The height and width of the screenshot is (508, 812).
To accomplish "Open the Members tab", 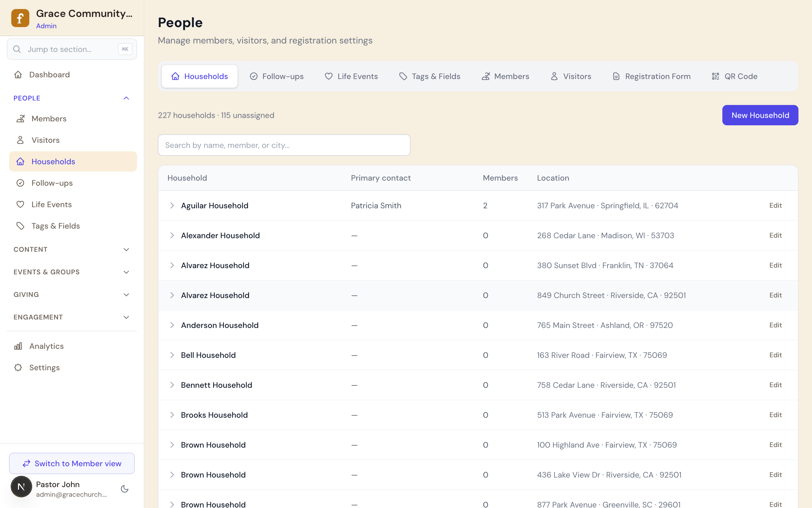I will (x=506, y=76).
